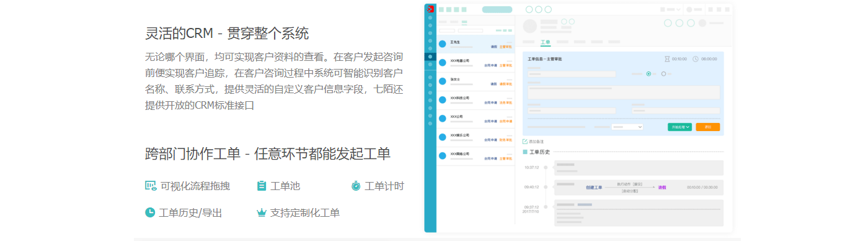
Task: Click the orange button next to 开始处理
Action: tap(707, 127)
